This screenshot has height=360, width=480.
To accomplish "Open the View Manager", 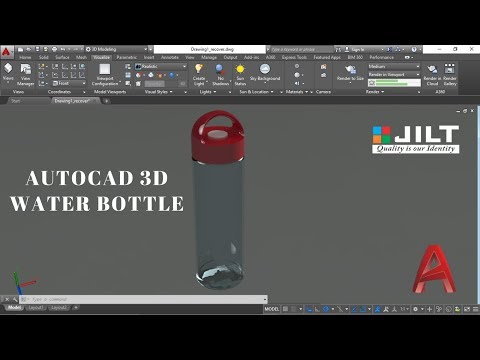I will point(26,74).
